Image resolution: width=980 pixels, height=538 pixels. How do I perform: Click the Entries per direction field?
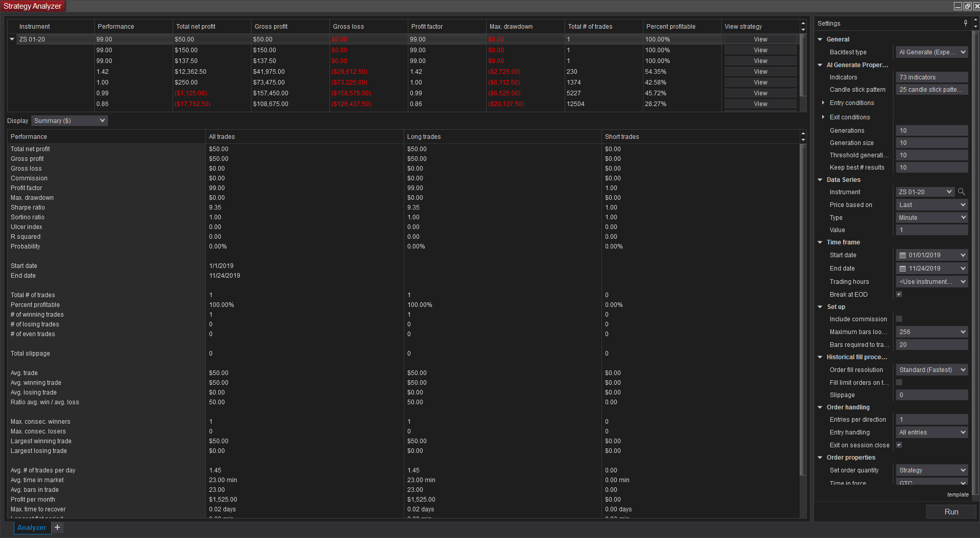[x=932, y=420]
